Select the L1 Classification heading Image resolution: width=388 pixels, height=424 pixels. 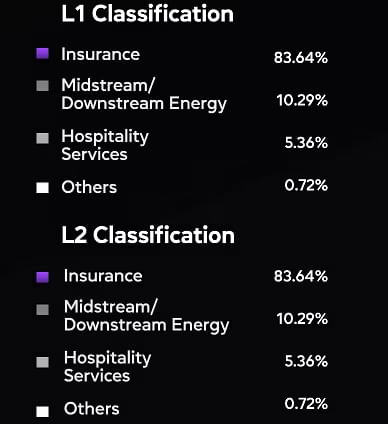(147, 14)
